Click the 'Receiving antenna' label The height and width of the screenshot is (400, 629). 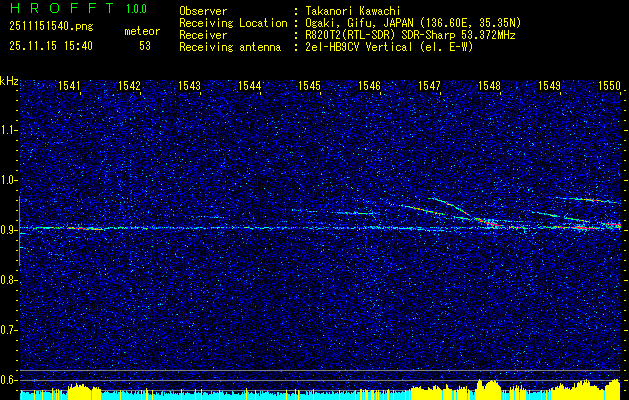point(230,47)
